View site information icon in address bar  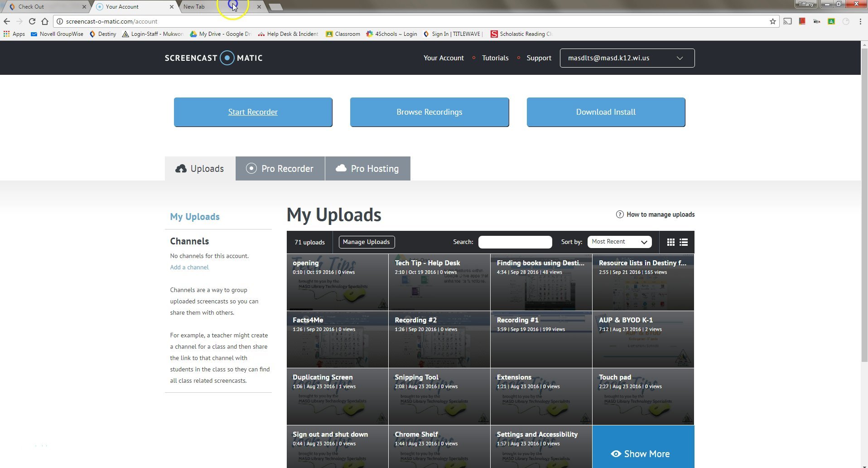59,21
